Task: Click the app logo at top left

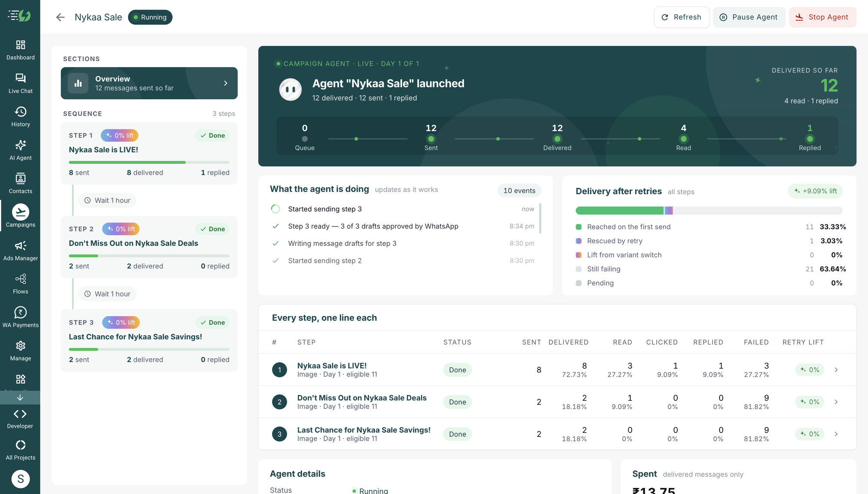Action: (20, 16)
